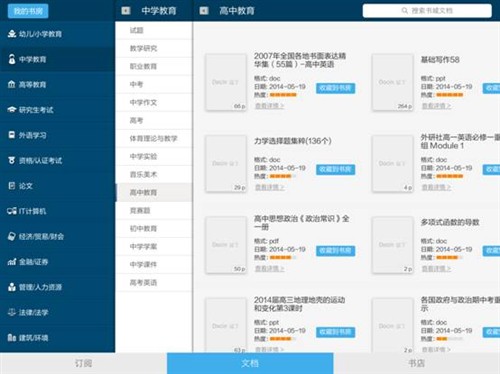
Task: Select 音乐美术 subcategory
Action: click(x=154, y=174)
